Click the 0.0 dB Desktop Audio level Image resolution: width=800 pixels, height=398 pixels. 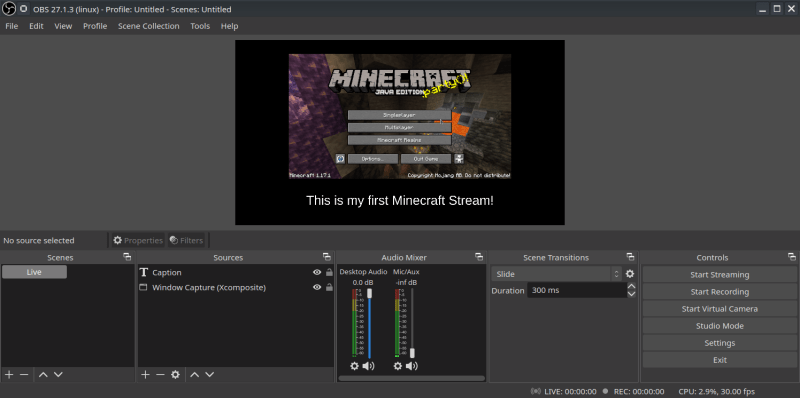pos(363,282)
